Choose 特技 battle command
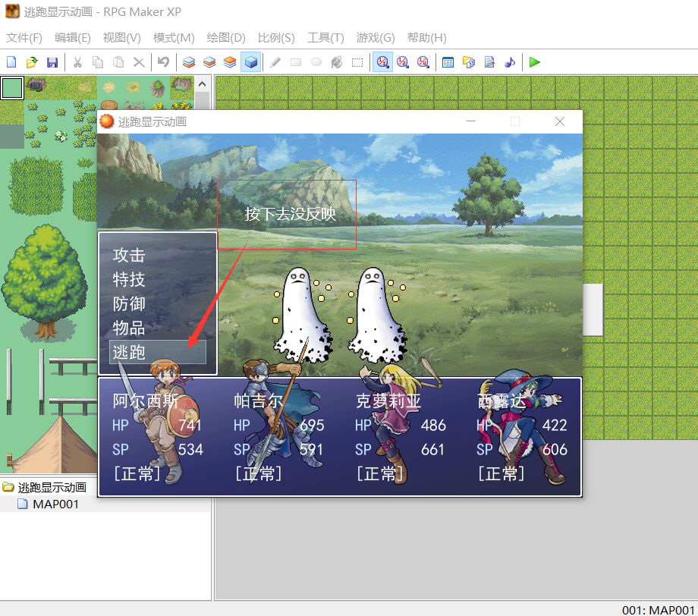The width and height of the screenshot is (698, 616). pos(129,279)
